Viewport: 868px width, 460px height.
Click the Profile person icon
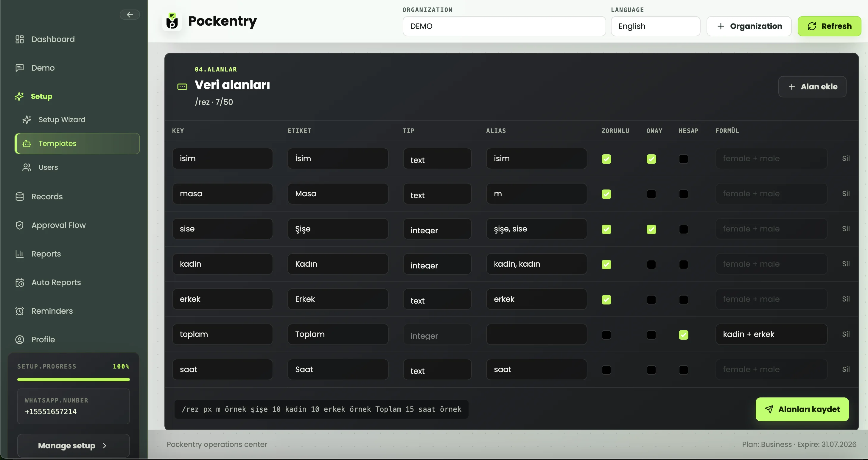coord(20,340)
